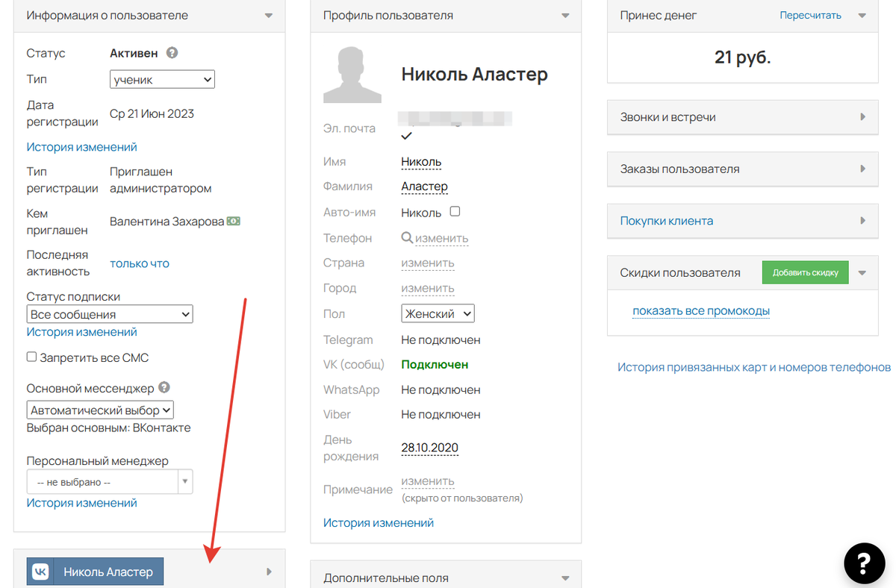Edit the birthday date 28.10.2020
Viewport: 896px width, 588px height.
pyautogui.click(x=429, y=448)
